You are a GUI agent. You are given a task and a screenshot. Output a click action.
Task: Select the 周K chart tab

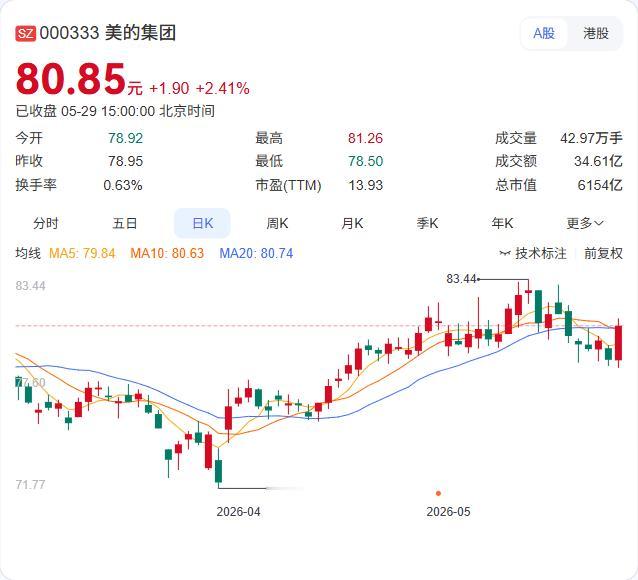click(x=277, y=223)
